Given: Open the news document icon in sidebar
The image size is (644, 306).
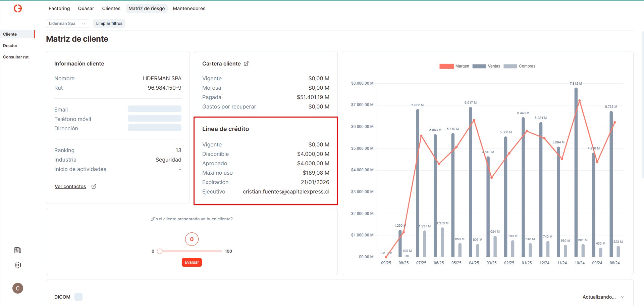Looking at the screenshot, I should pyautogui.click(x=18, y=250).
